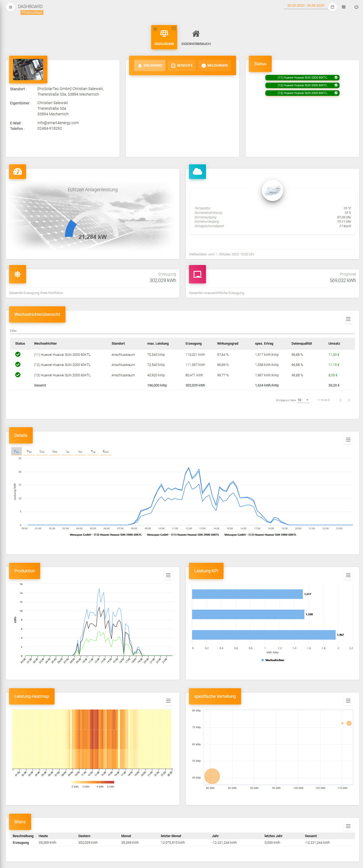Open Leistung-KPI chart hamburger menu
Image resolution: width=363 pixels, height=868 pixels.
coord(348,575)
